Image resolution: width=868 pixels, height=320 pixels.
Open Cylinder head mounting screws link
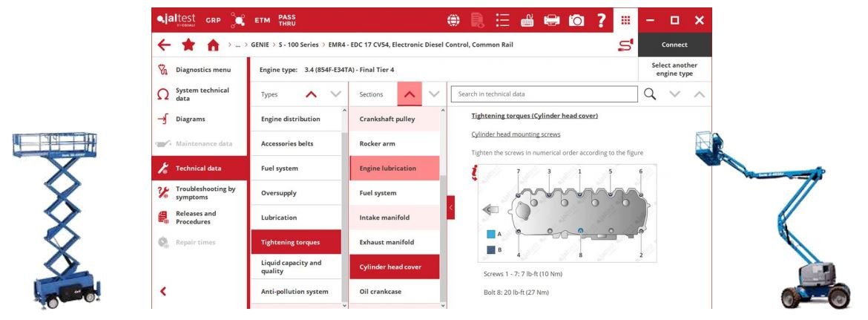(516, 134)
